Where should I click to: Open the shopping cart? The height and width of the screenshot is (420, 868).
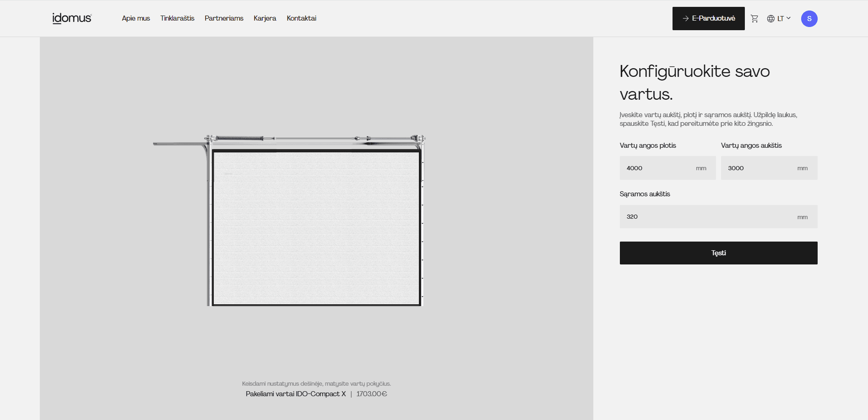click(x=754, y=19)
